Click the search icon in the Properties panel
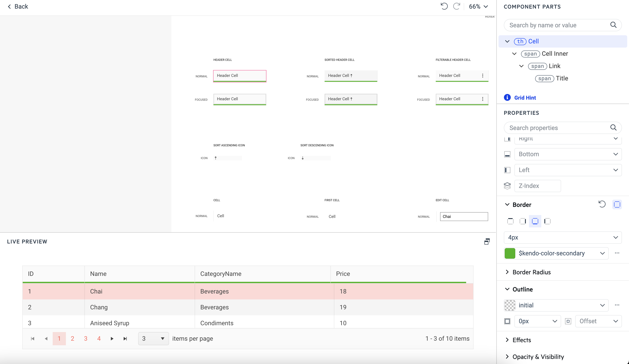This screenshot has width=629, height=364. tap(614, 128)
